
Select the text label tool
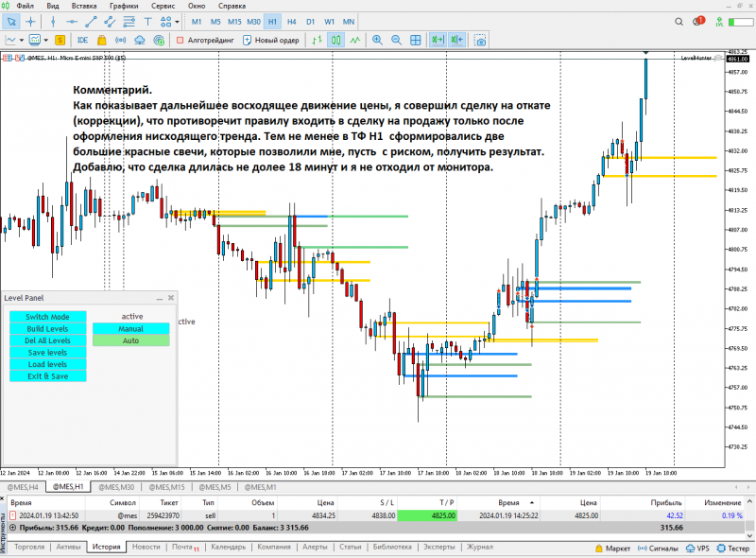[147, 22]
